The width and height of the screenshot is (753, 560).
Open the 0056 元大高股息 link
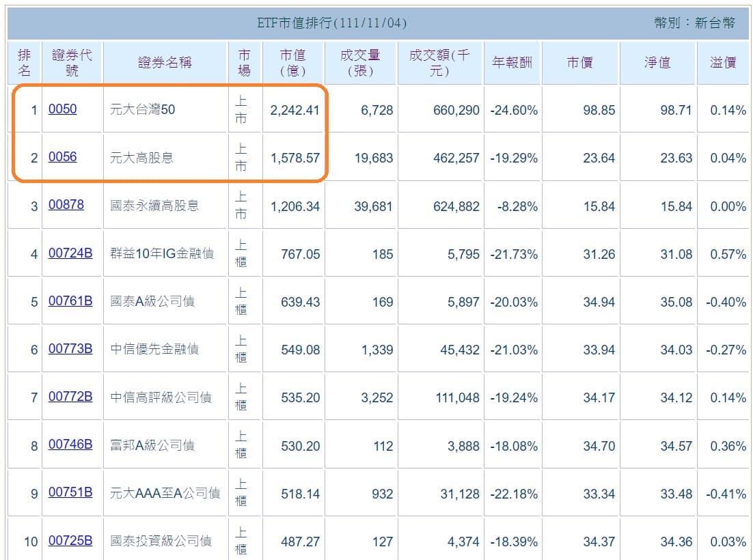point(63,156)
